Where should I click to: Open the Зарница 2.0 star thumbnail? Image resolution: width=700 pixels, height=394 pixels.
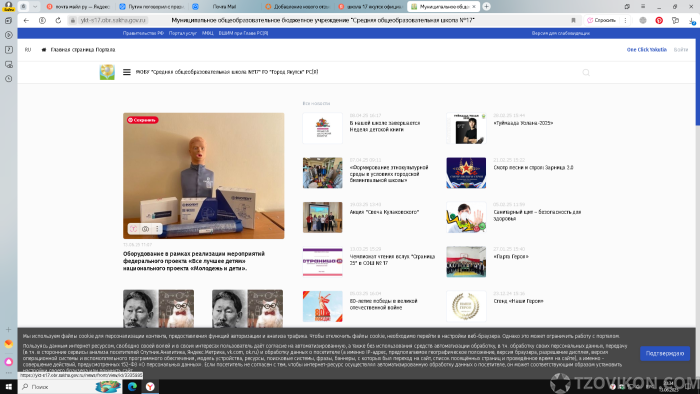pyautogui.click(x=466, y=173)
